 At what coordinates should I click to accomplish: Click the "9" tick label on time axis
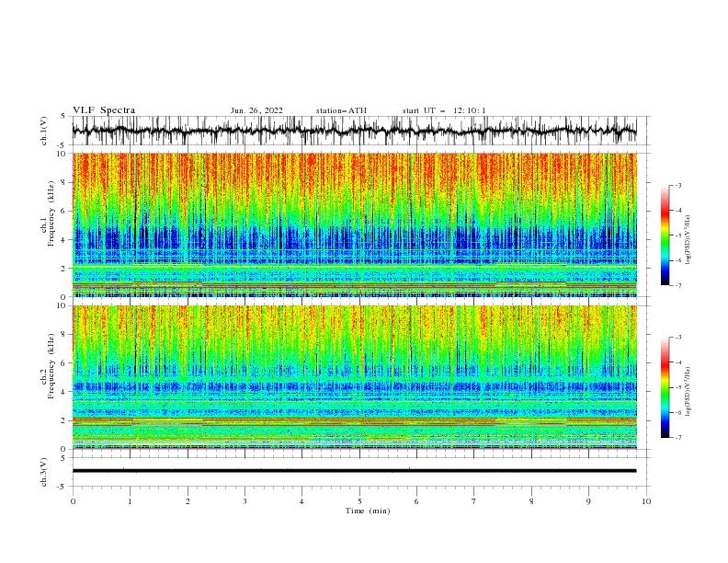pyautogui.click(x=588, y=501)
